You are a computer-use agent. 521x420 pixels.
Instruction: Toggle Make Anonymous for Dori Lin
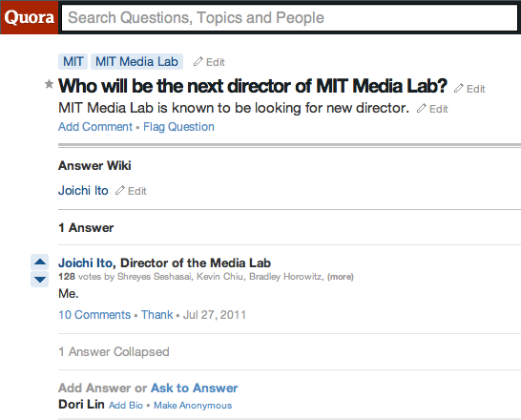coord(193,406)
